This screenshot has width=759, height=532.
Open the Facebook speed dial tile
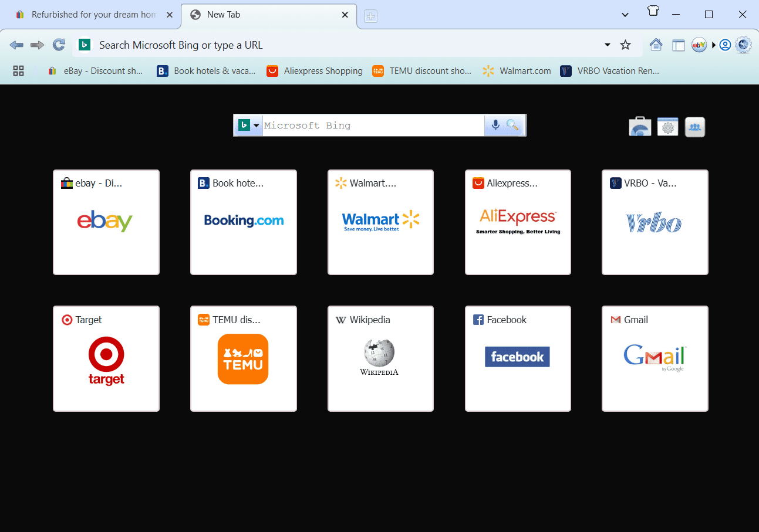click(x=518, y=358)
